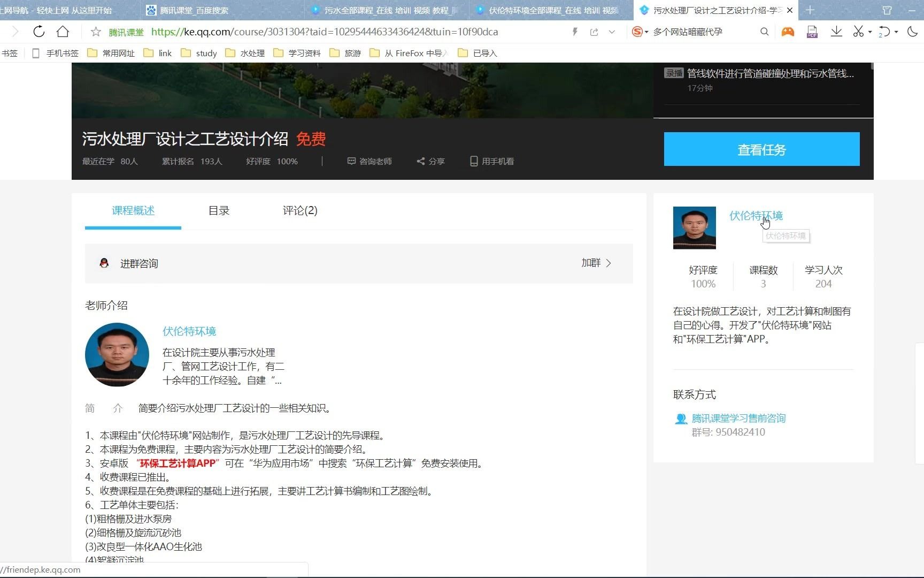Click the scissors screenshot tool icon
The height and width of the screenshot is (578, 924).
pos(858,32)
